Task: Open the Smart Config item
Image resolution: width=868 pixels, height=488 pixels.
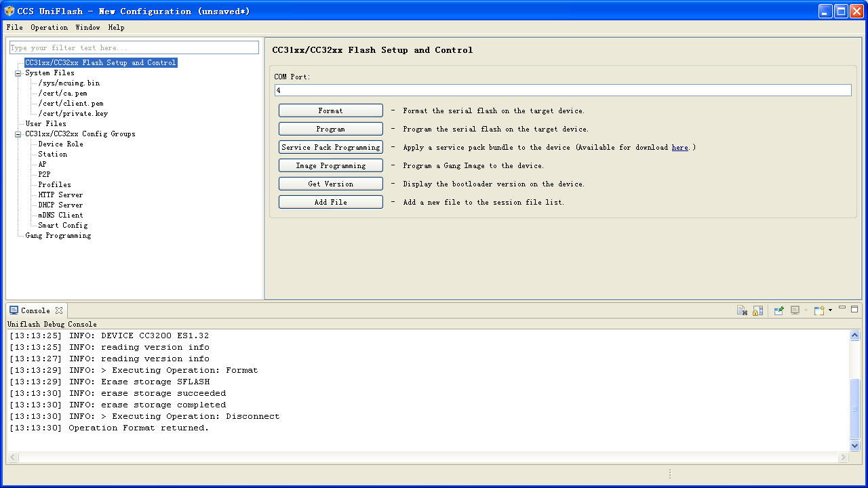Action: pyautogui.click(x=63, y=226)
